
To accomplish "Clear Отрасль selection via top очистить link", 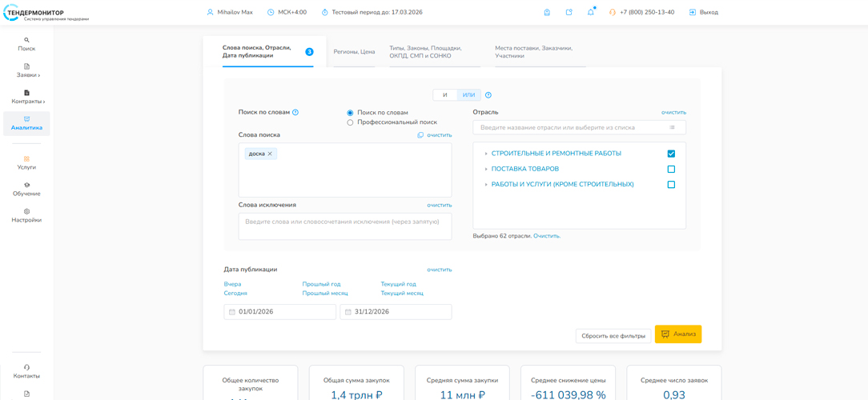I will [x=673, y=112].
